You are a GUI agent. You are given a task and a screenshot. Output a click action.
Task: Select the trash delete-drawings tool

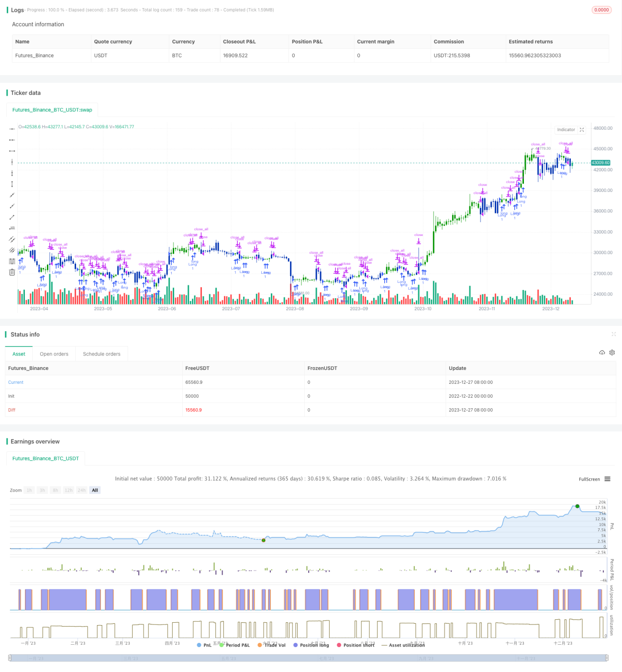[12, 272]
